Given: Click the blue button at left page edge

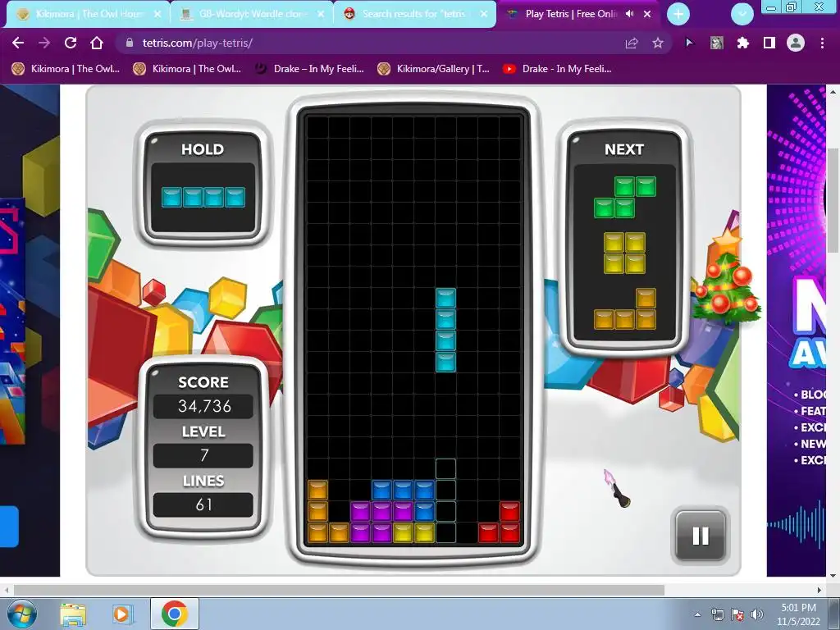Looking at the screenshot, I should (x=9, y=526).
